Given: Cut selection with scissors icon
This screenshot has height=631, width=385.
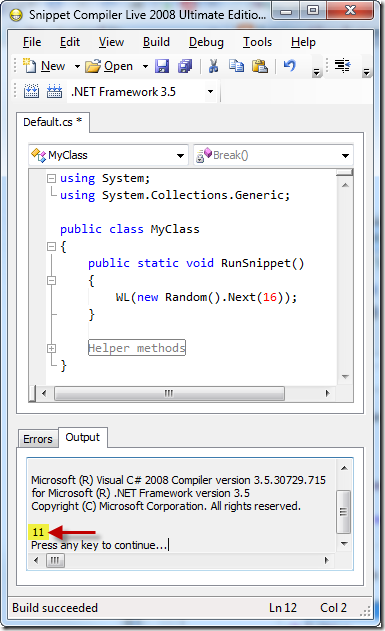Looking at the screenshot, I should 213,66.
